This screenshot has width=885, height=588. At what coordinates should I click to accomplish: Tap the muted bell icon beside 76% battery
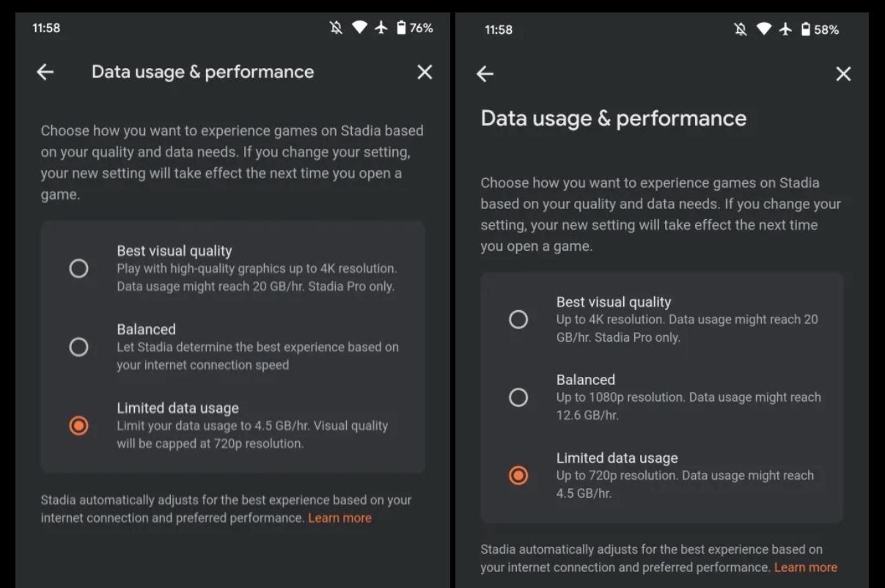tap(336, 28)
